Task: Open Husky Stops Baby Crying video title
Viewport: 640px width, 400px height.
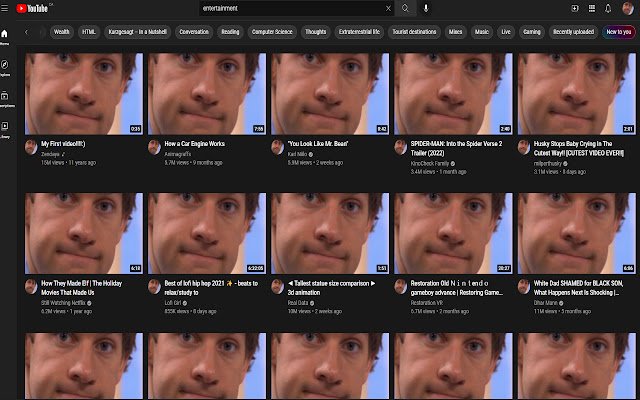Action: coord(579,148)
